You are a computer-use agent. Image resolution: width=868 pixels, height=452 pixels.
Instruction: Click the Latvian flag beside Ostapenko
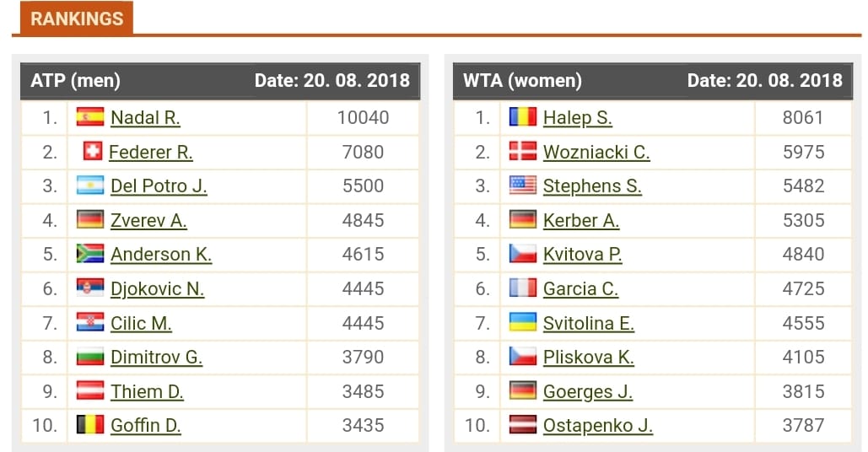pyautogui.click(x=523, y=425)
